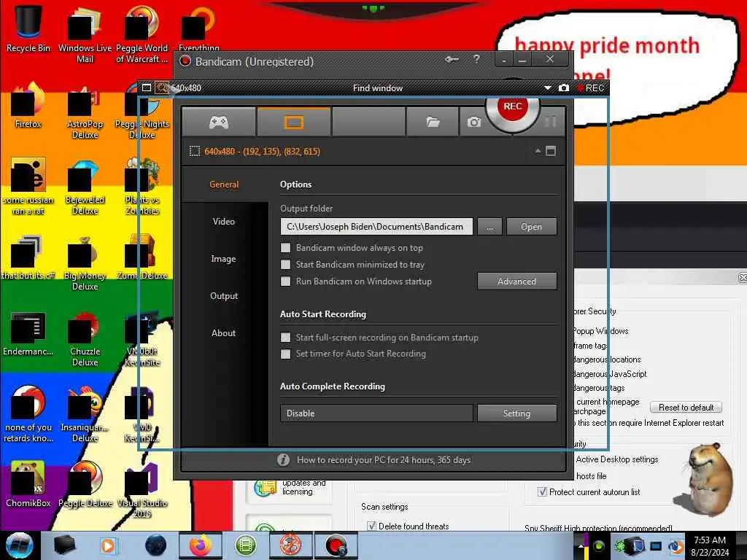Switch to the Image settings tab
747x560 pixels.
point(223,259)
